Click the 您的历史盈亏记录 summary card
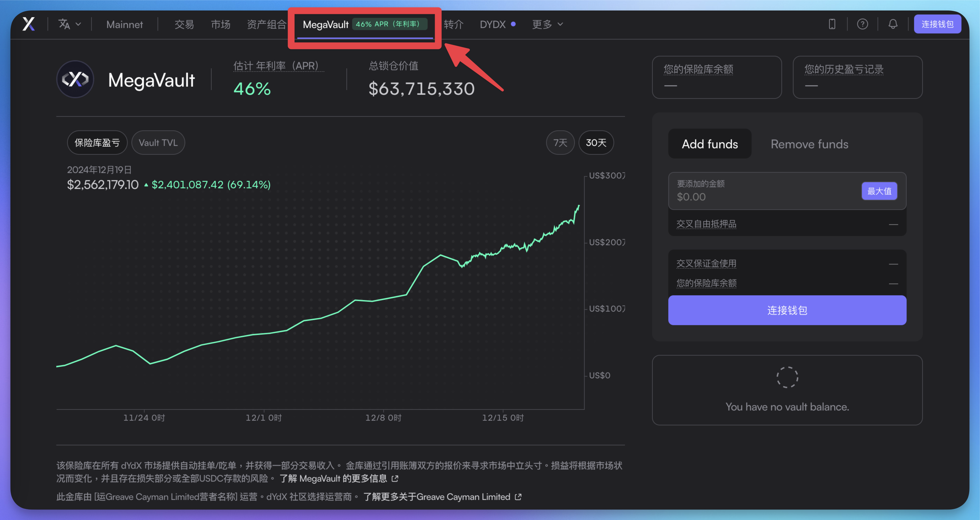The height and width of the screenshot is (520, 980). point(857,77)
